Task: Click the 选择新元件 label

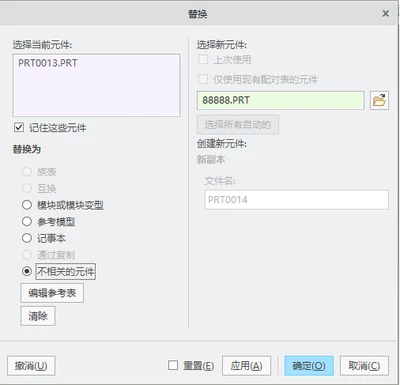Action: click(x=222, y=45)
